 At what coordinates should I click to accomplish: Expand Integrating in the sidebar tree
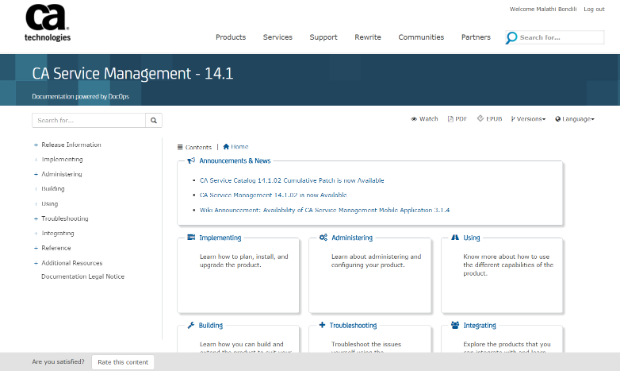point(36,233)
